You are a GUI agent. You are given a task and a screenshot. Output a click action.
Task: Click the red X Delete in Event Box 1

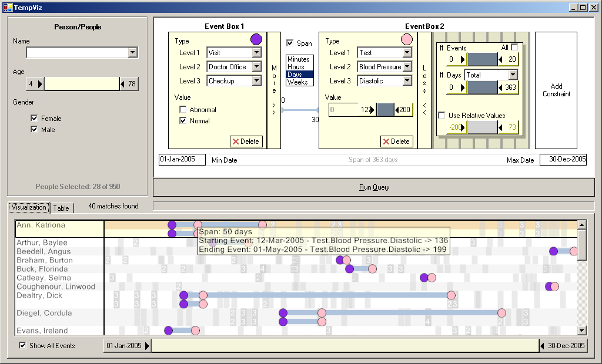coord(246,141)
